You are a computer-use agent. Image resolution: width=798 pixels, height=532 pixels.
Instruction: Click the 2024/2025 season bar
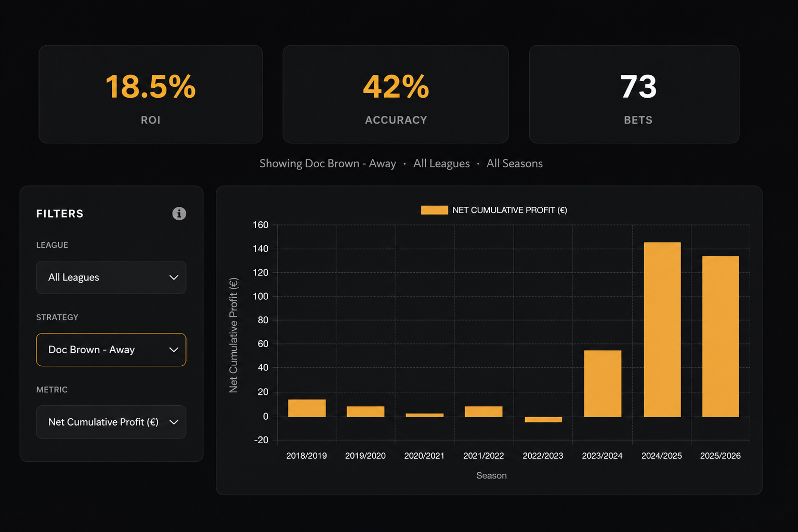[x=662, y=329]
